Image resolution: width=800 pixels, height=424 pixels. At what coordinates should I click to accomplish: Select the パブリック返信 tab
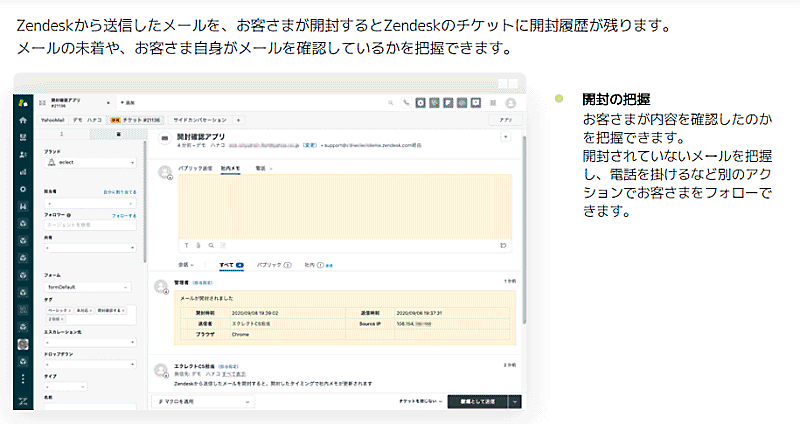tap(194, 169)
